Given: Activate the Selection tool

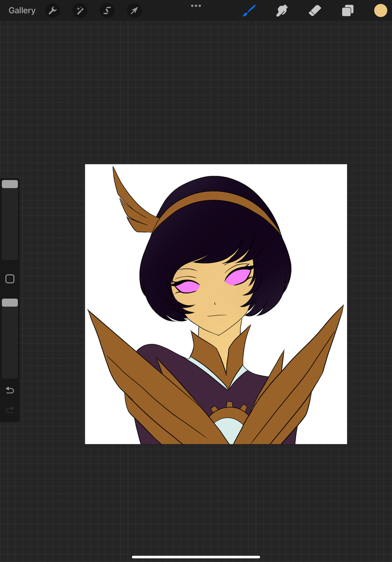Looking at the screenshot, I should click(107, 10).
